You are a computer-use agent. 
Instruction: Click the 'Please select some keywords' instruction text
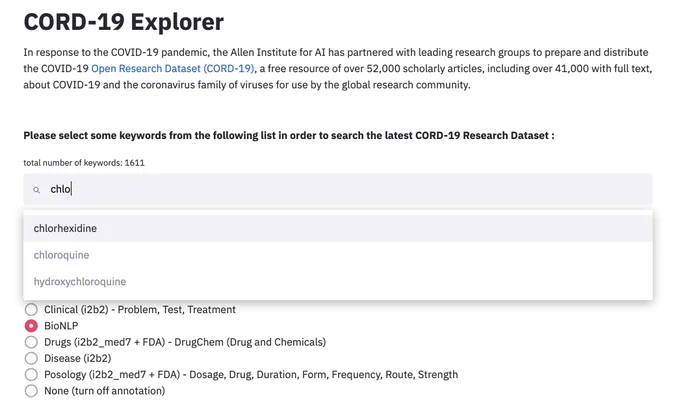(x=289, y=135)
